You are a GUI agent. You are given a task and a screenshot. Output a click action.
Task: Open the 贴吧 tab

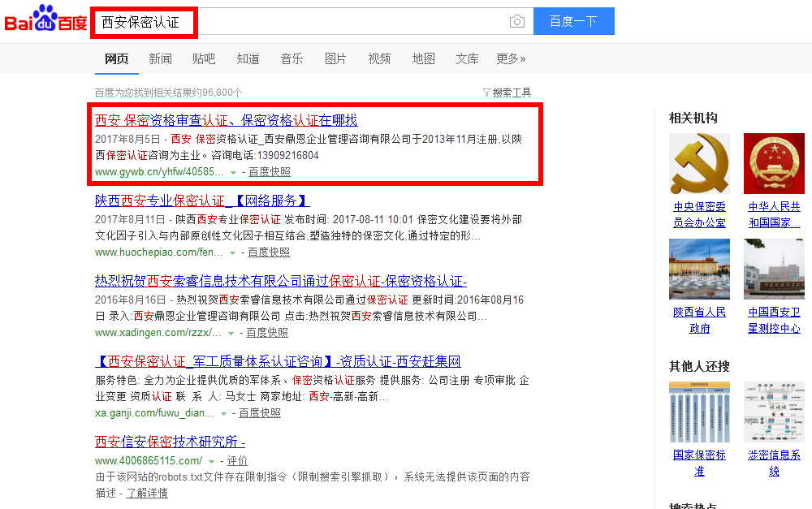click(204, 59)
